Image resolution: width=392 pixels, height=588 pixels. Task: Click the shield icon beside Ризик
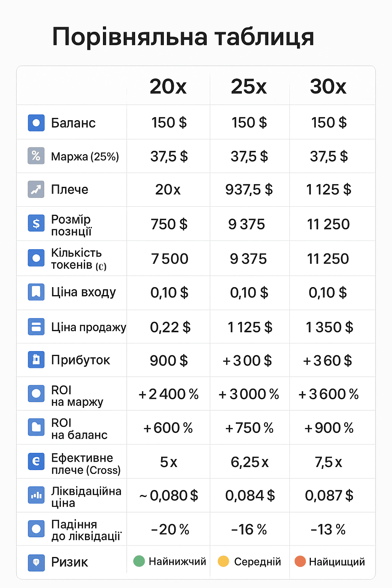36,562
